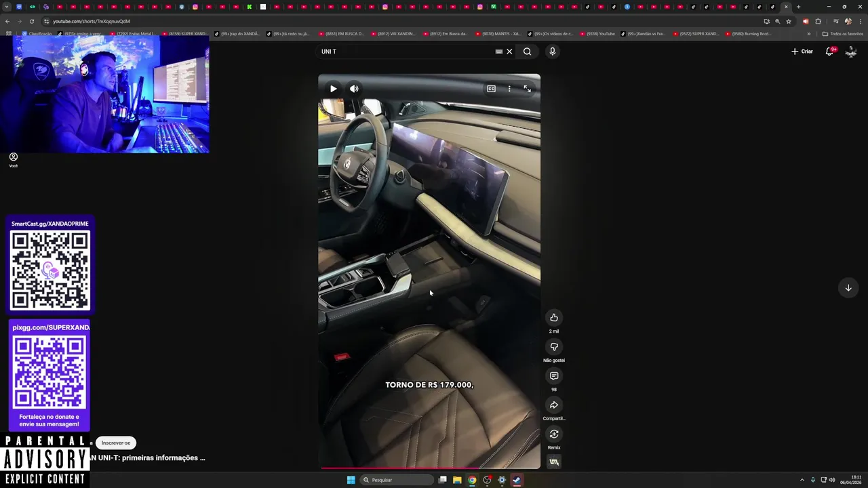Image resolution: width=868 pixels, height=488 pixels.
Task: Start voice search with microphone
Action: [x=552, y=52]
